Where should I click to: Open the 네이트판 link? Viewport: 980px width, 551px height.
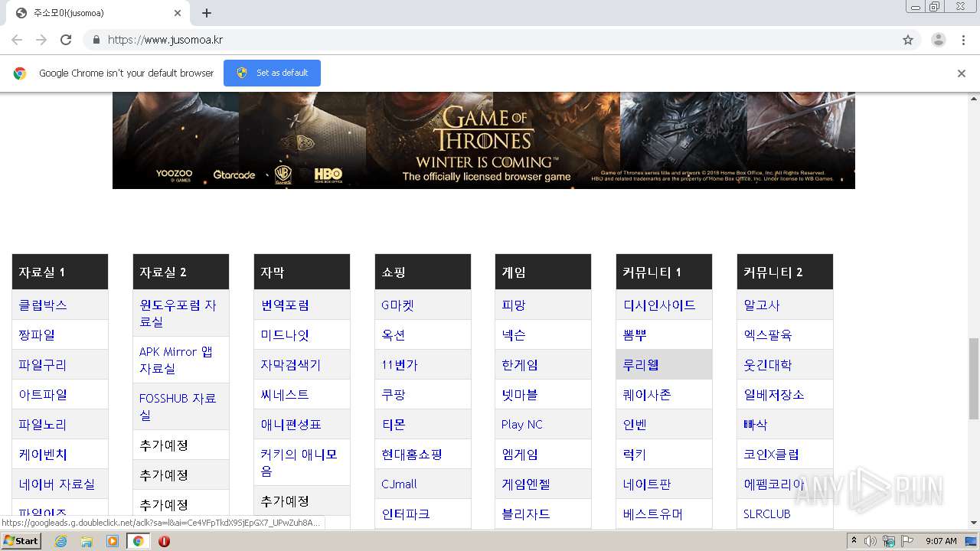coord(647,484)
